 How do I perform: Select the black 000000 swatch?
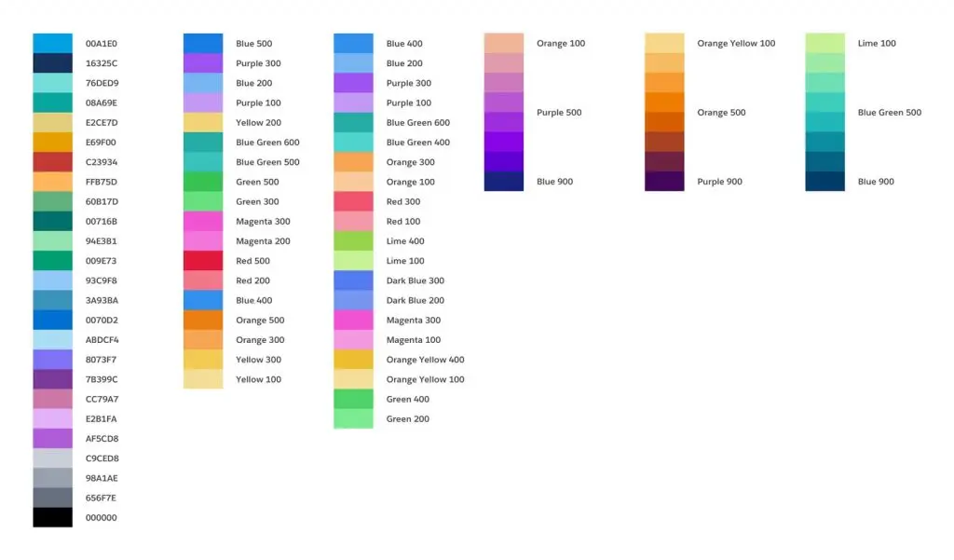[x=52, y=518]
